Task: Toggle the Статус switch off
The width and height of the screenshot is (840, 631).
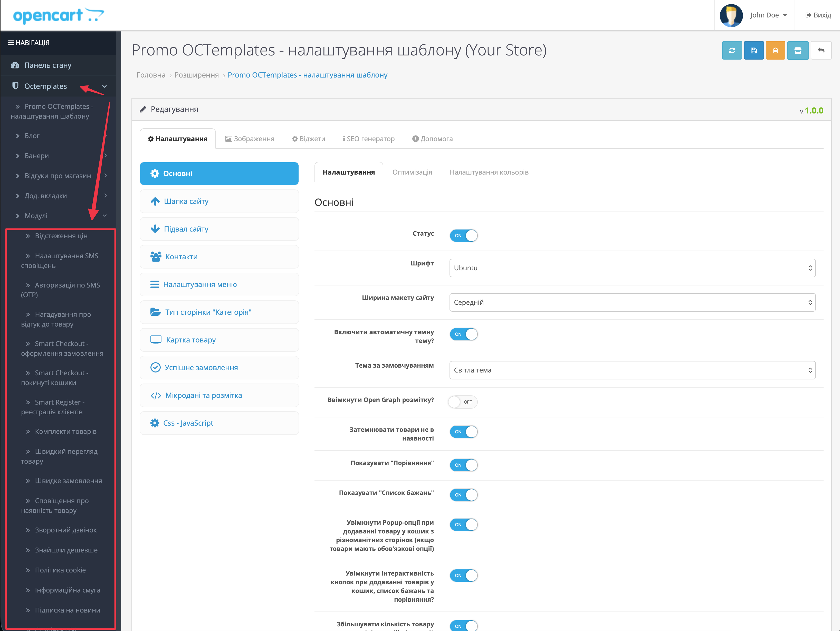Action: (x=463, y=235)
